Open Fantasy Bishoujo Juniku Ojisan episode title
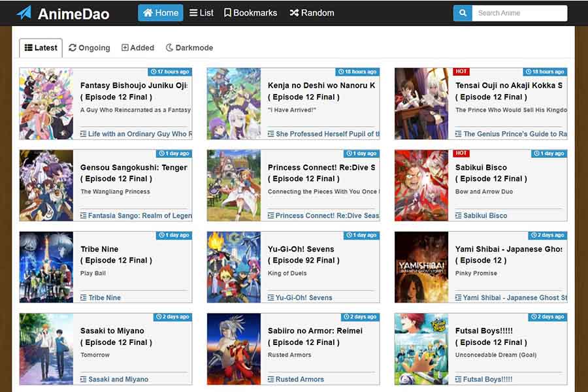 134,91
